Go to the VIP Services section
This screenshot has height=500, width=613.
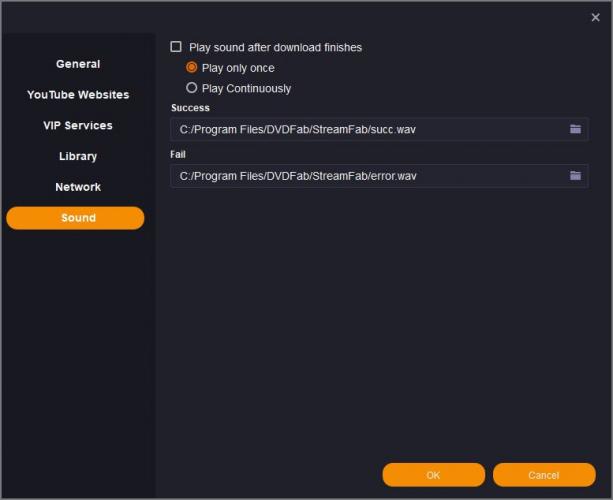pyautogui.click(x=78, y=126)
